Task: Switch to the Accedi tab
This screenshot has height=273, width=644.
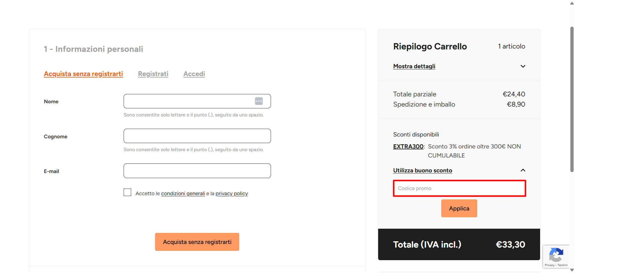Action: 194,74
